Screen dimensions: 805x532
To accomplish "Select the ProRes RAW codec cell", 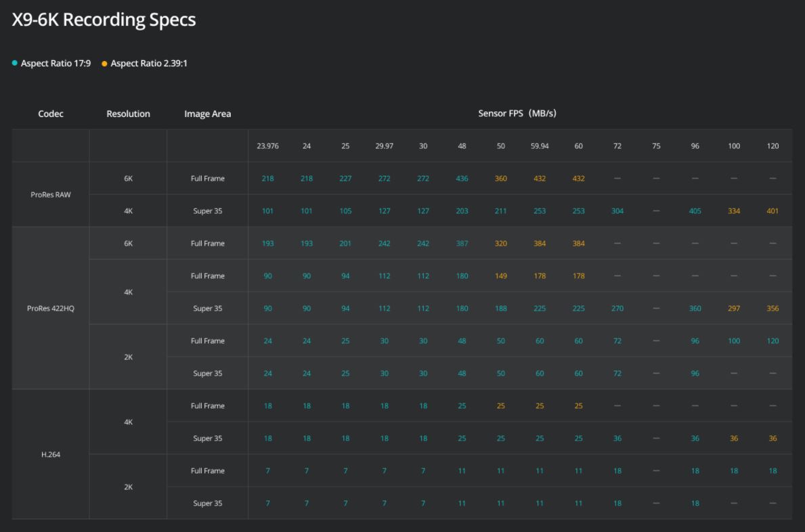I will tap(51, 195).
